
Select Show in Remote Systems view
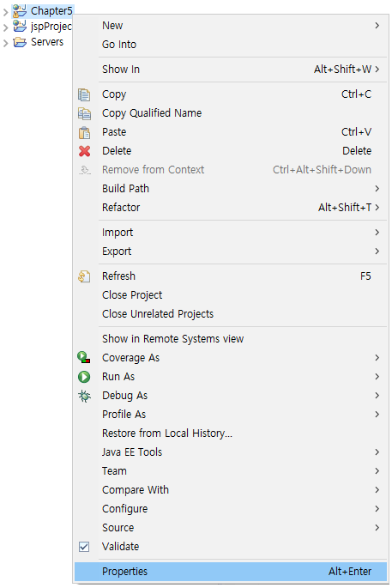(231, 339)
